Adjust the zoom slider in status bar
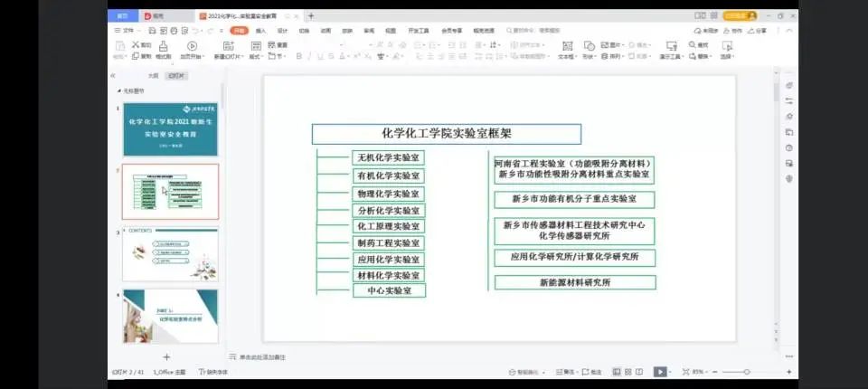The image size is (868, 389). coord(747,372)
